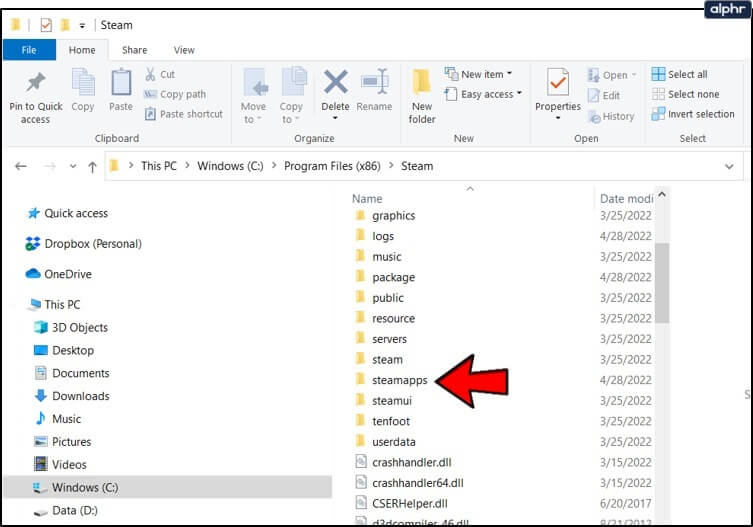Select the steamapps folder
Viewport: 753px width, 527px height.
click(x=391, y=380)
